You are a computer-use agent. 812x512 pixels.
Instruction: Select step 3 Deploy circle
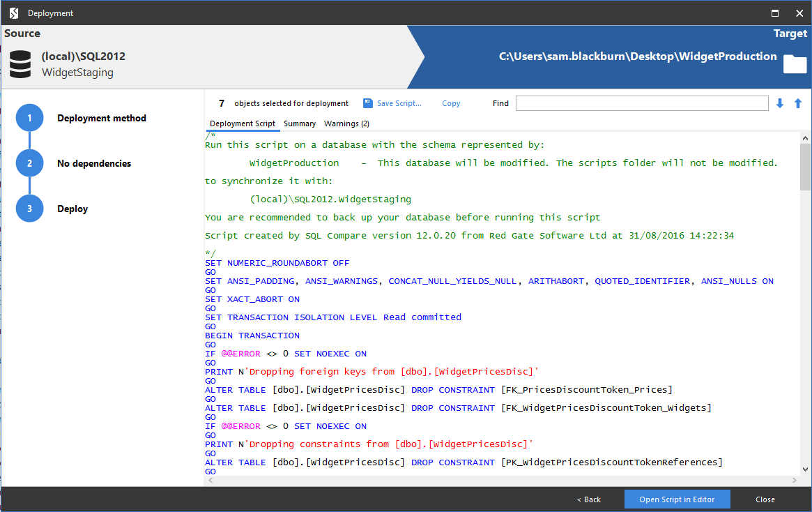[x=29, y=209]
